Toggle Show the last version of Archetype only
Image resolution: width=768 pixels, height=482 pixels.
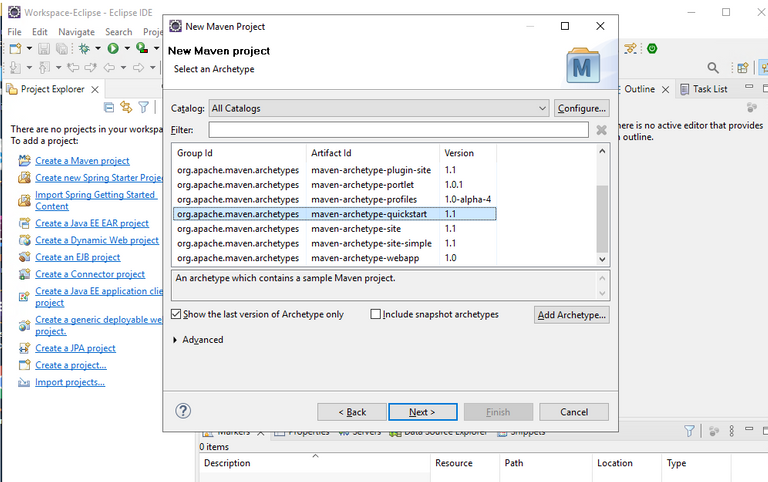tap(176, 314)
